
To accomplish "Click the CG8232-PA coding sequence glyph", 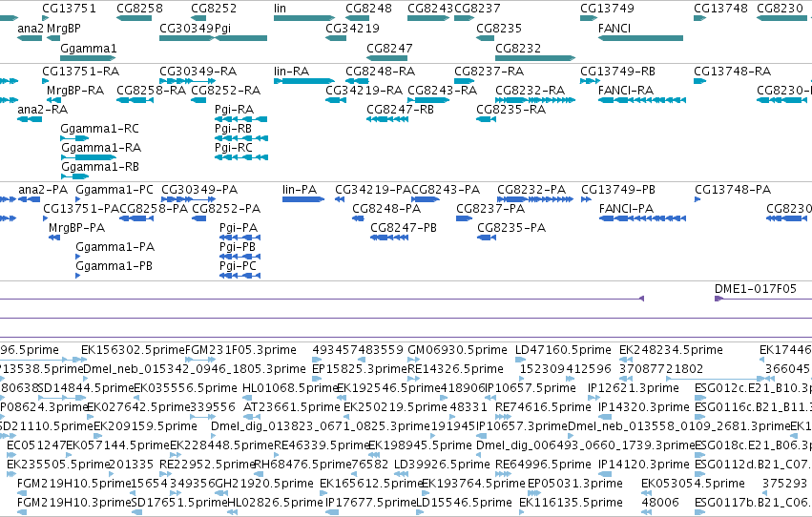I will click(x=535, y=199).
